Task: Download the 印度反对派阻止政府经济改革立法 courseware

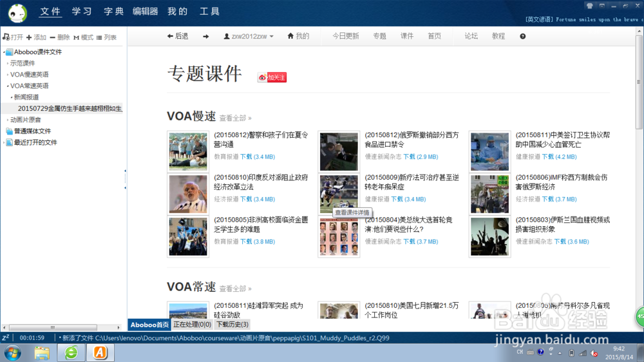Action: 258,199
